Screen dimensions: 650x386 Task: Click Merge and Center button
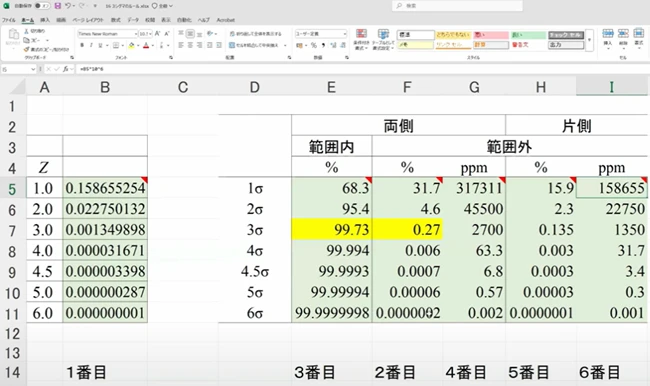(x=255, y=45)
